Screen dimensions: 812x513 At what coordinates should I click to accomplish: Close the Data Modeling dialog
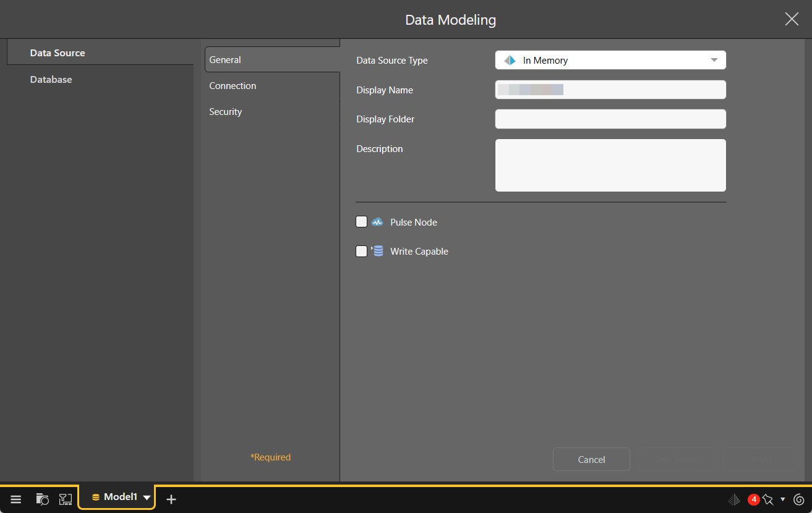pos(792,19)
